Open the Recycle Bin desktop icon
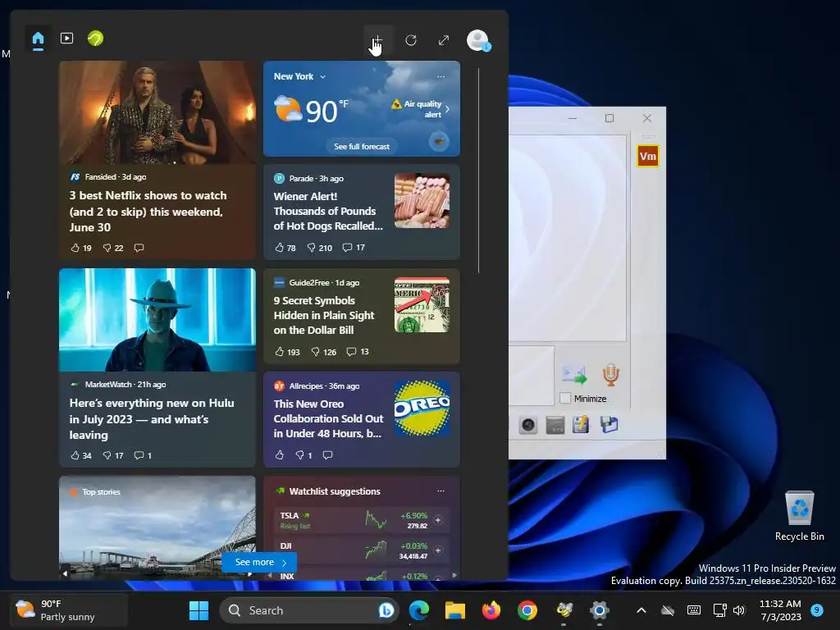The image size is (840, 630). pos(799,517)
